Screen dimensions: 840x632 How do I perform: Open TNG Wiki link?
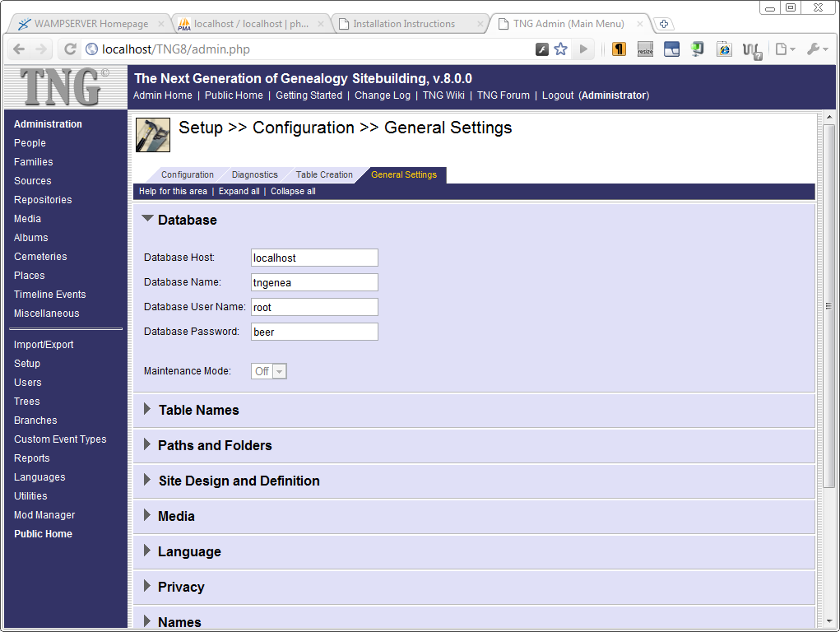pyautogui.click(x=443, y=95)
